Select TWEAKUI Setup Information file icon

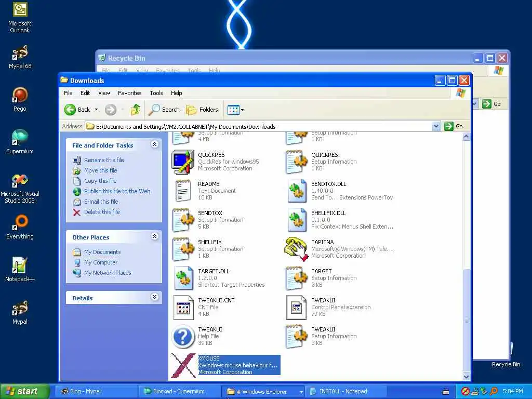[296, 337]
